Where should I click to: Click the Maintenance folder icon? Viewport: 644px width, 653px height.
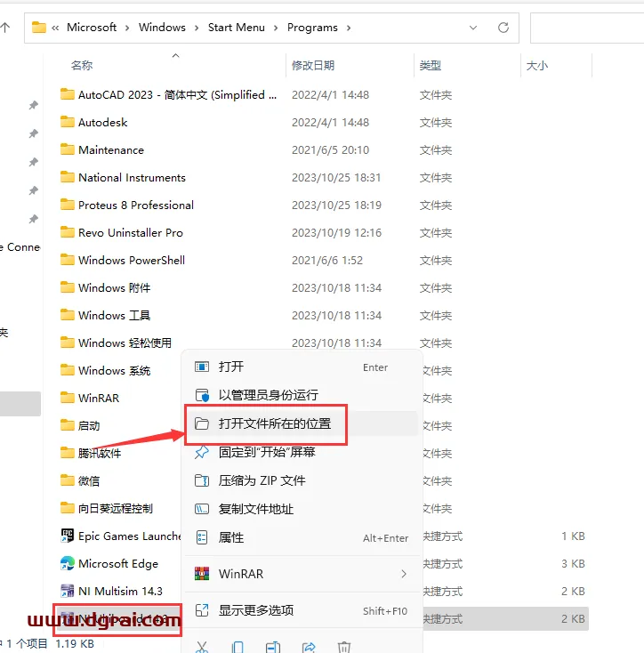(x=68, y=149)
